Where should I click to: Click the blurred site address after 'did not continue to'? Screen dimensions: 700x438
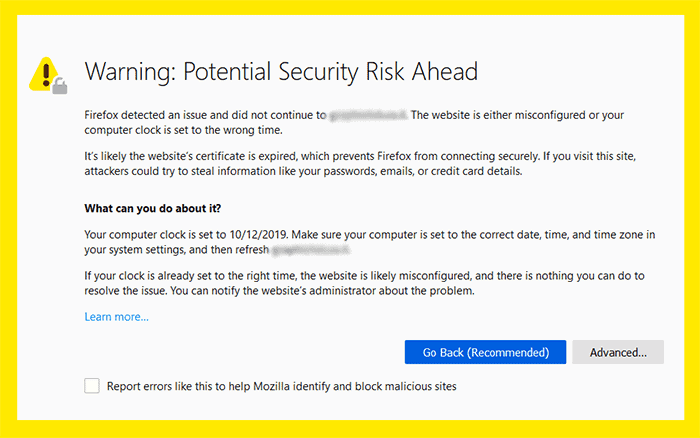tap(368, 115)
